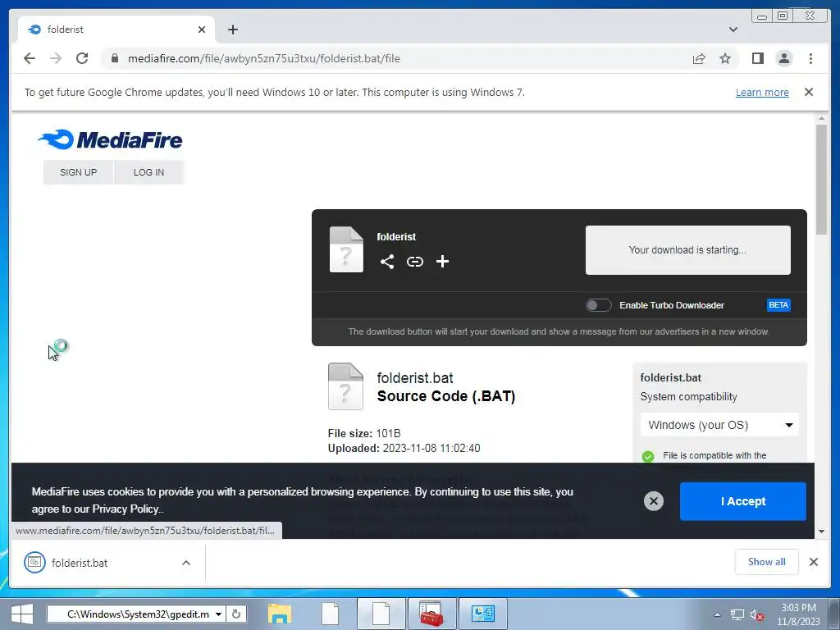Enable the Turbo Downloader toggle
840x630 pixels.
[598, 305]
